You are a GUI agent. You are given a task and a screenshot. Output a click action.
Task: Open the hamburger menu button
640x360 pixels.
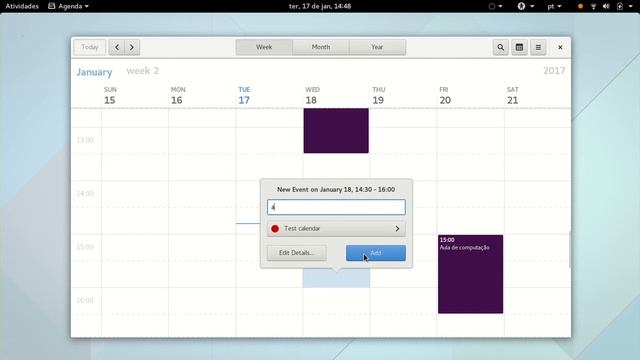538,47
